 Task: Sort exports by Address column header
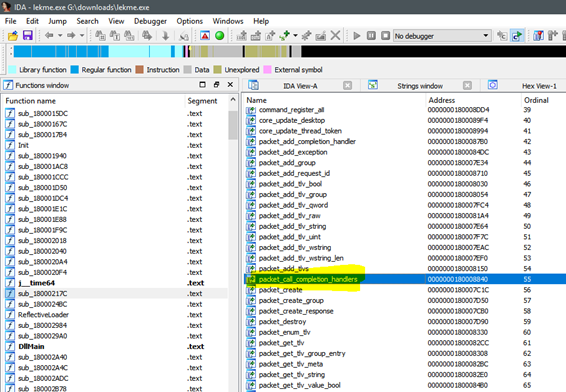(473, 100)
